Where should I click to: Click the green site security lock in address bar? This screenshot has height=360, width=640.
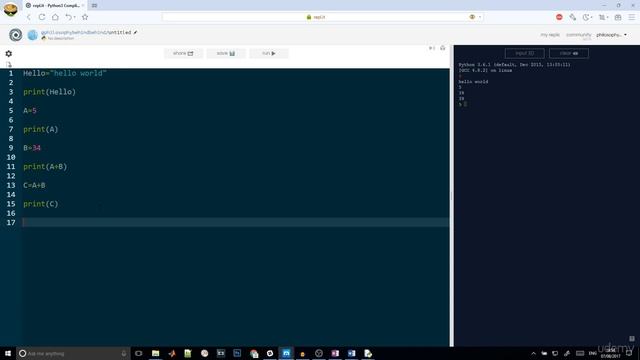pyautogui.click(x=309, y=17)
